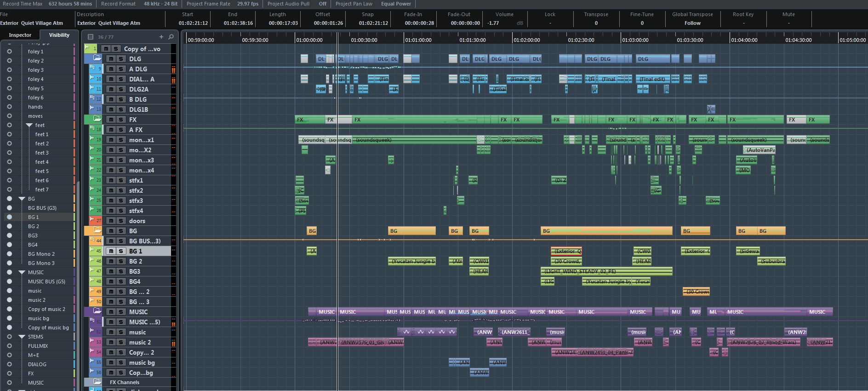Mute the MUSIC folder track
Viewport: 868px width, 391px height.
(x=111, y=312)
